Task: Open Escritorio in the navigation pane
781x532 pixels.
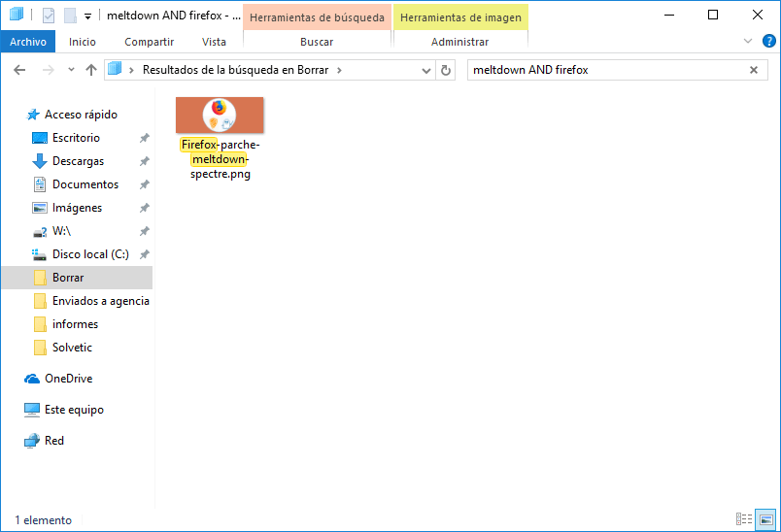Action: (x=76, y=138)
